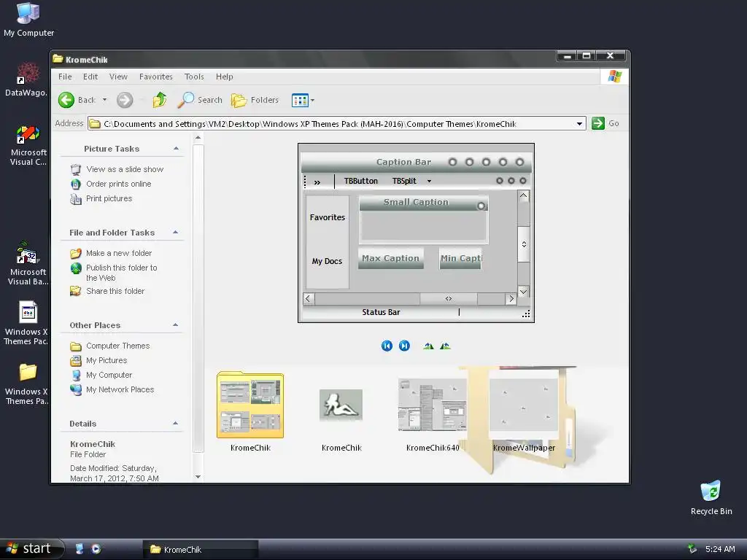Viewport: 747px width, 560px height.
Task: Select Microsoft Visual C desktop shortcut
Action: click(x=28, y=145)
